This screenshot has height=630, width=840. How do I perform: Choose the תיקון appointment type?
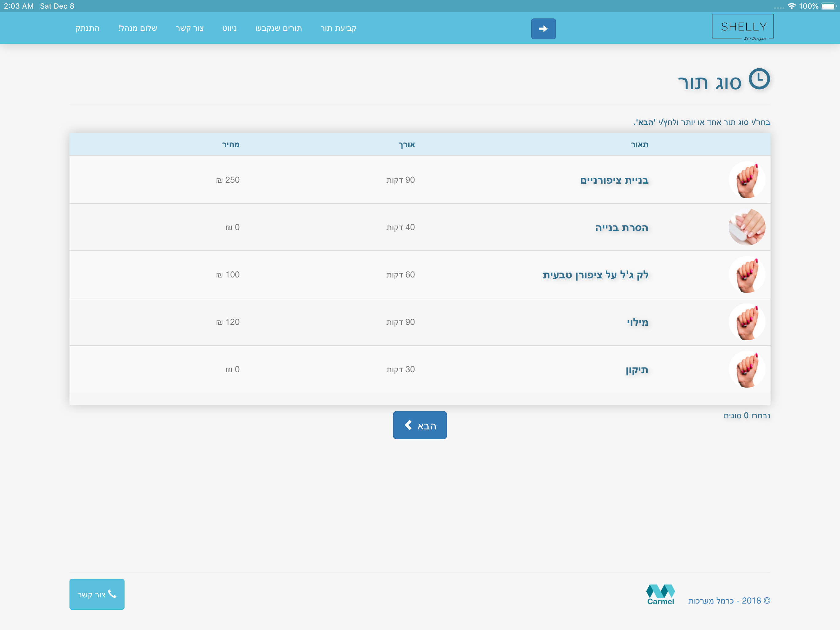click(637, 370)
